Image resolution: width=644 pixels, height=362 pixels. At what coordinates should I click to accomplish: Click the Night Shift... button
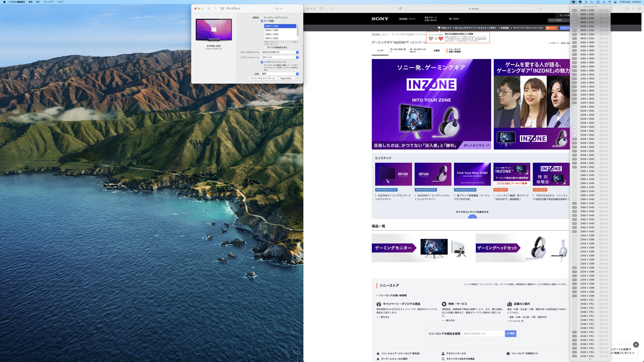pos(286,79)
